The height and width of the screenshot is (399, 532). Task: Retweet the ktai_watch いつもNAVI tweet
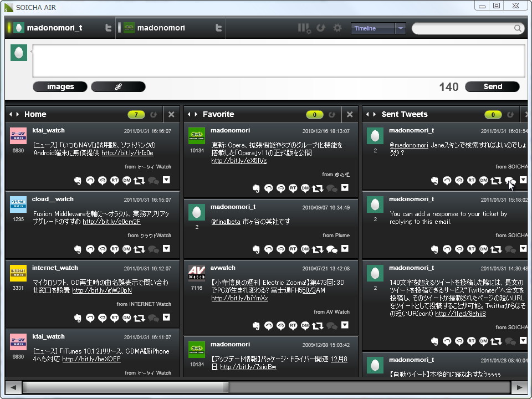[x=139, y=181]
